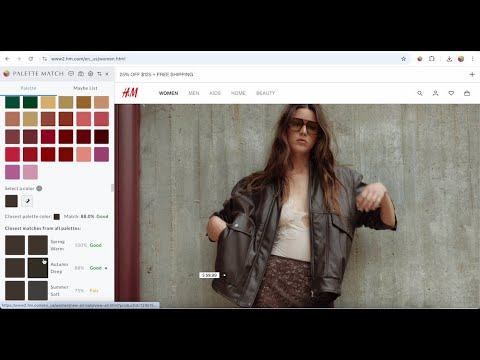Open the H&M shopping bag icon
This screenshot has width=480, height=360.
pos(467,93)
